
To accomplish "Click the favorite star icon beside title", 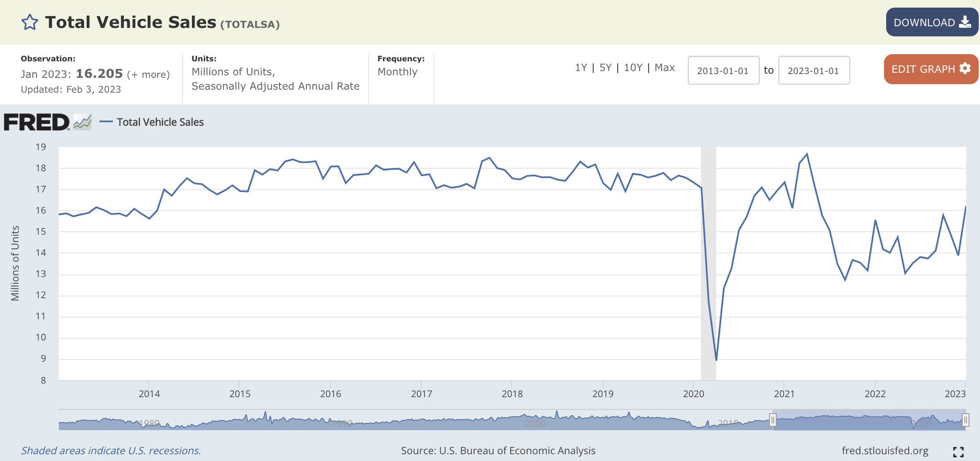I will pos(30,22).
